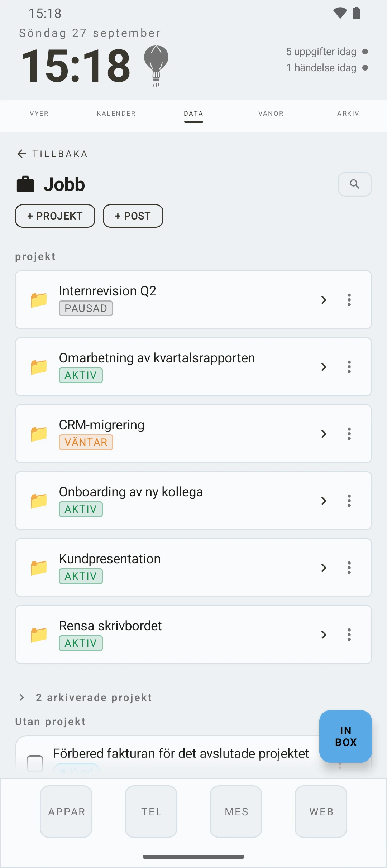
Task: Expand Rensa skrivbordet with its chevron
Action: (x=324, y=635)
